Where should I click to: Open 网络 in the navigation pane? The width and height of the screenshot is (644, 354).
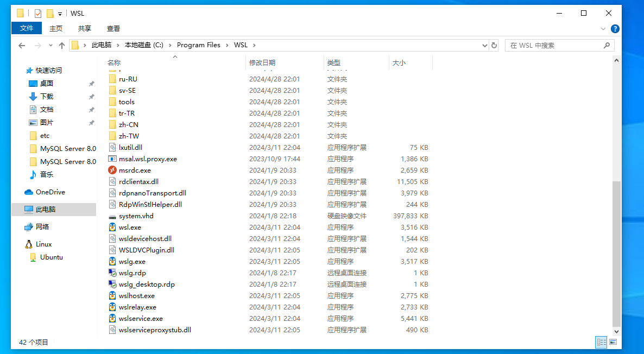(37, 227)
